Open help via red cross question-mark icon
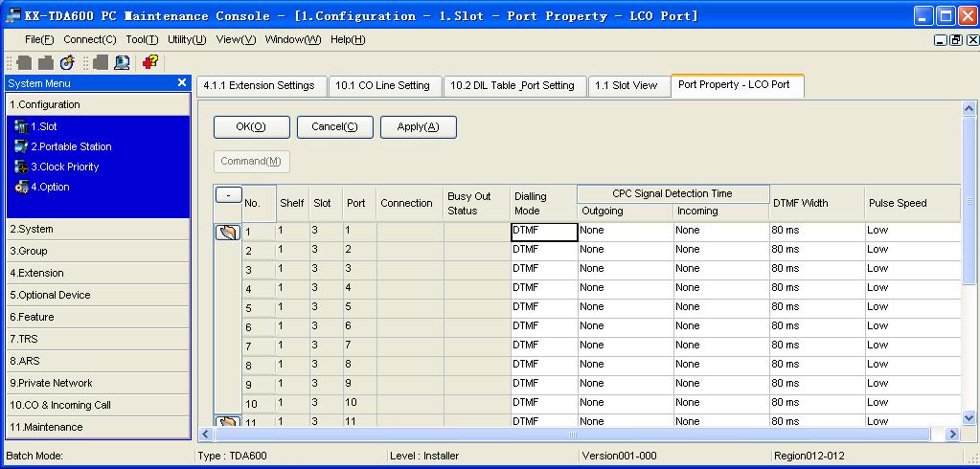 pyautogui.click(x=150, y=62)
